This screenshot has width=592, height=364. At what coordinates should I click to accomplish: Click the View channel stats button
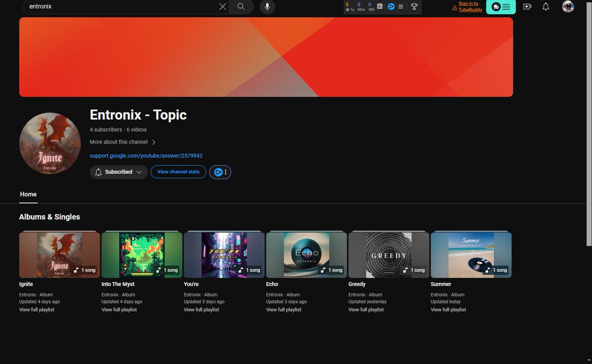point(178,172)
